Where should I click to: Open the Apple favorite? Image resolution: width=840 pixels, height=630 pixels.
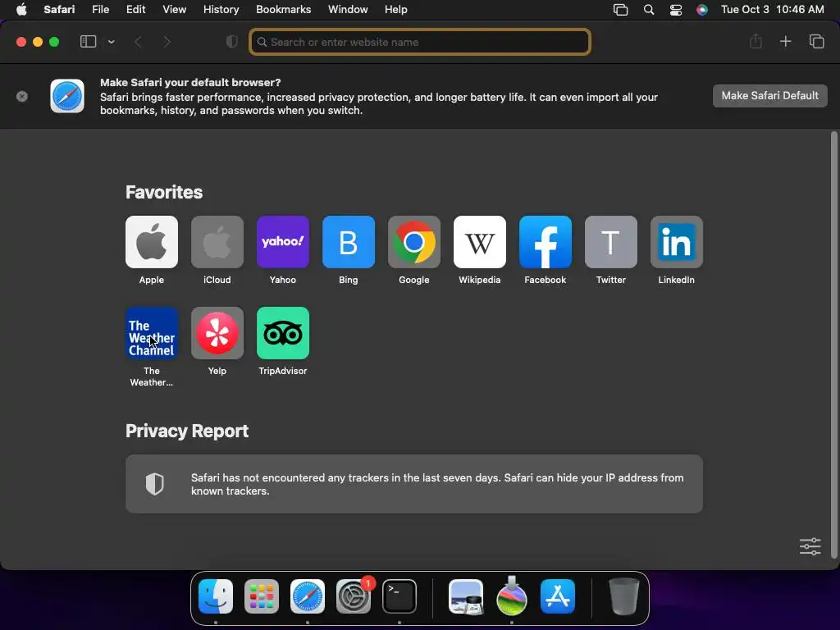[x=152, y=242]
